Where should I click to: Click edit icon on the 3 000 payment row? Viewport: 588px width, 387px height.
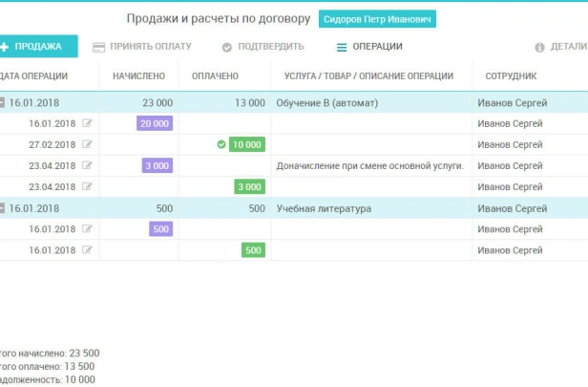(x=88, y=186)
